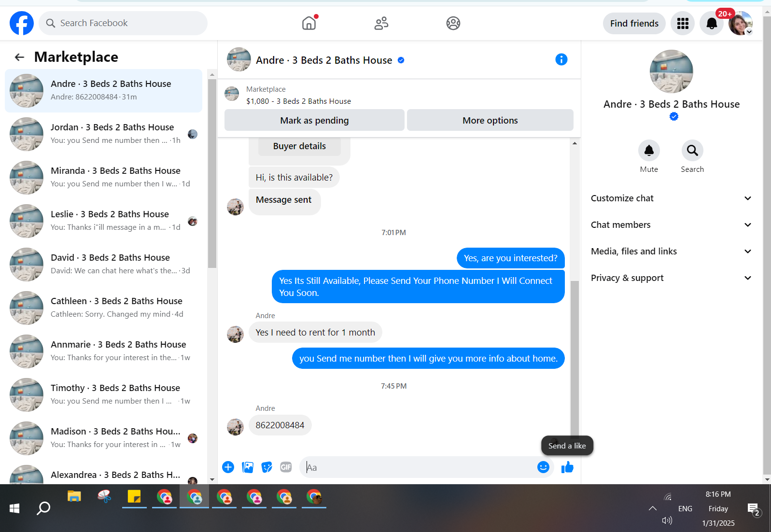This screenshot has height=532, width=771.
Task: Click the Facebook logo
Action: pos(22,23)
